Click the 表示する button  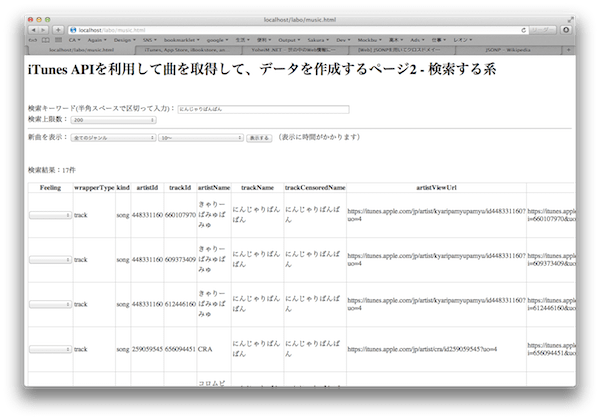pyautogui.click(x=259, y=138)
